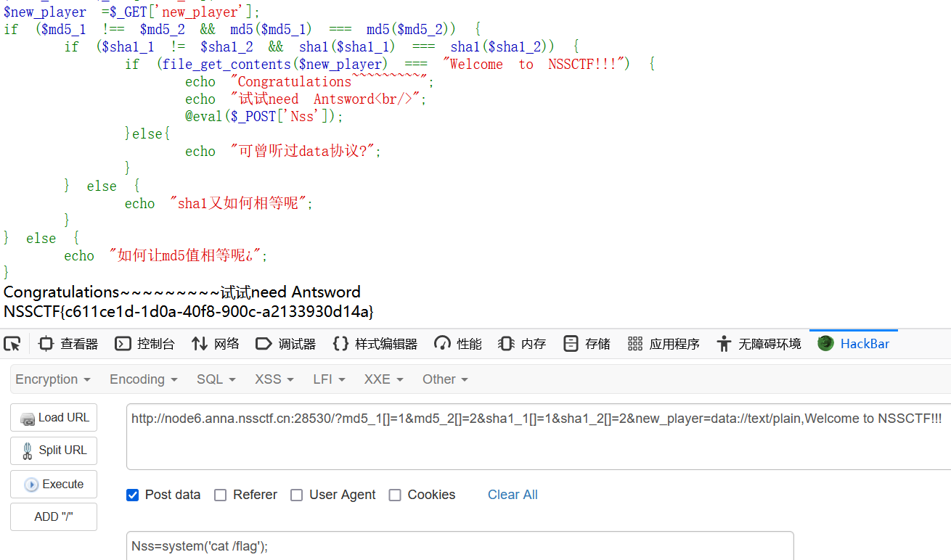Select the HackBar tab
Image resolution: width=951 pixels, height=560 pixels.
pyautogui.click(x=854, y=344)
